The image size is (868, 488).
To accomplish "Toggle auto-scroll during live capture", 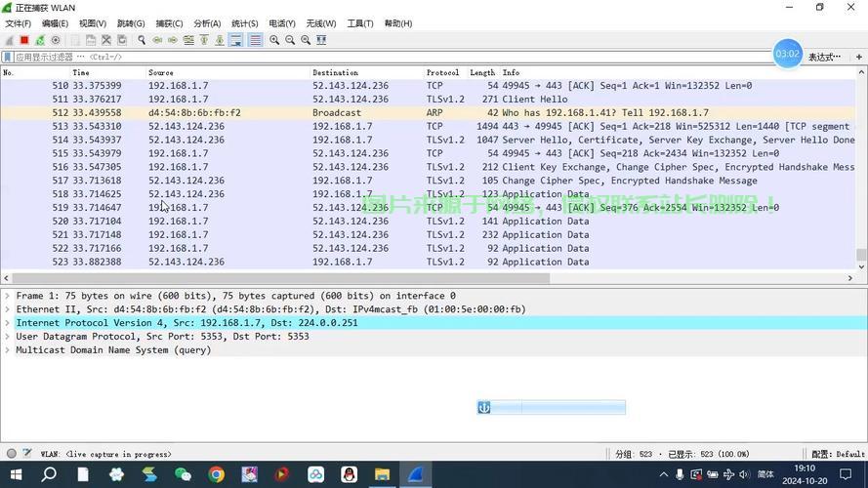I will 235,40.
